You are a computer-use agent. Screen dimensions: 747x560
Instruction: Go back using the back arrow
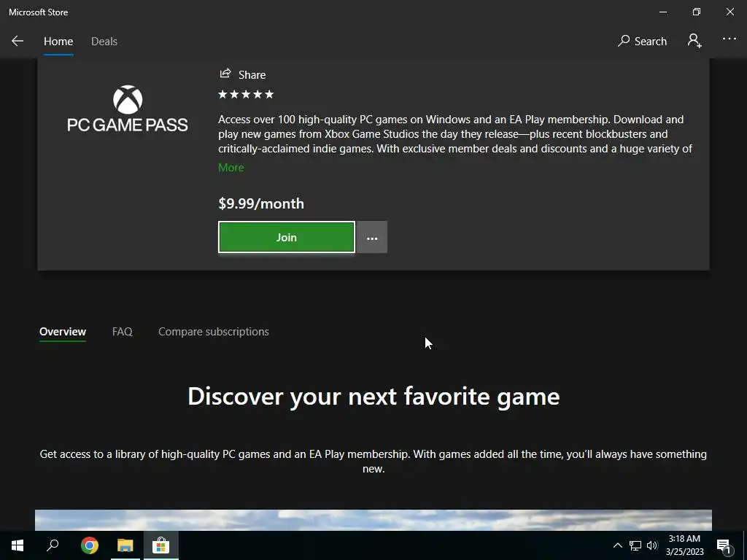(18, 42)
